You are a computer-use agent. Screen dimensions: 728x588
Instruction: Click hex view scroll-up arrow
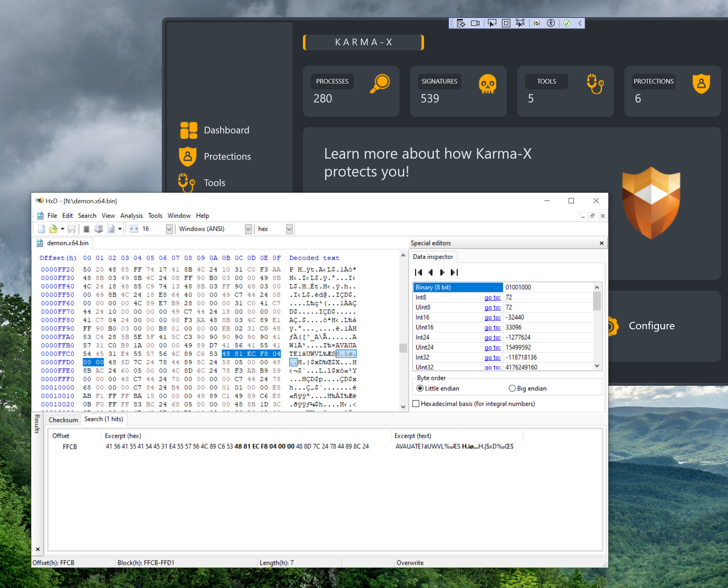[x=403, y=256]
